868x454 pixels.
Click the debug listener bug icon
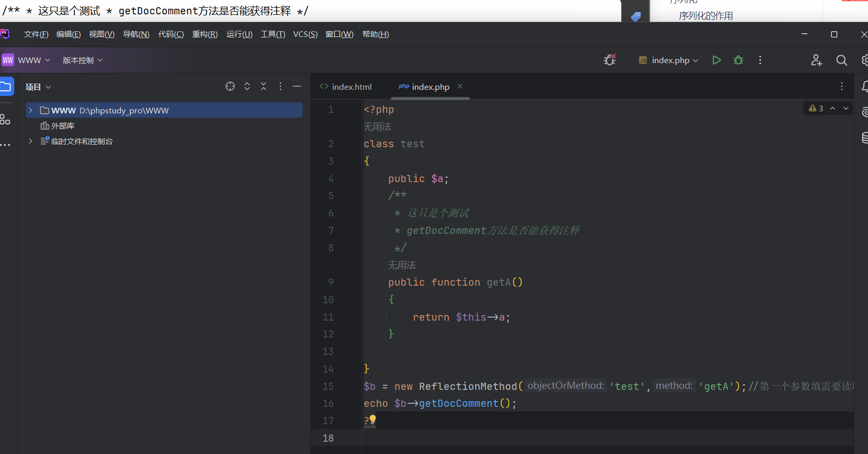[x=610, y=60]
